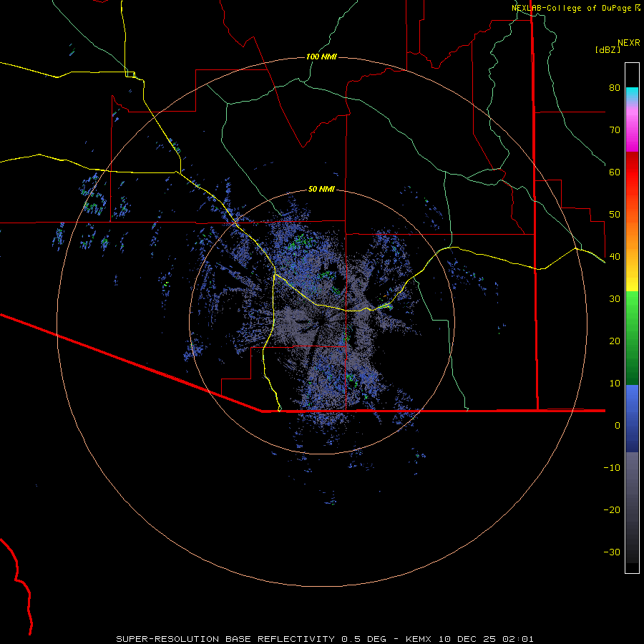Select the 50 NMI range ring label
Viewport: 644px width, 644px height.
tap(321, 189)
